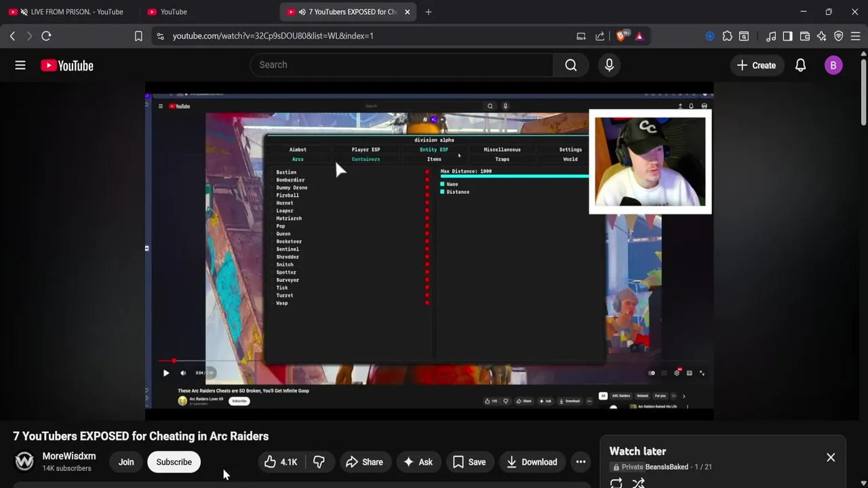Open the browser main menu icon

[856, 36]
